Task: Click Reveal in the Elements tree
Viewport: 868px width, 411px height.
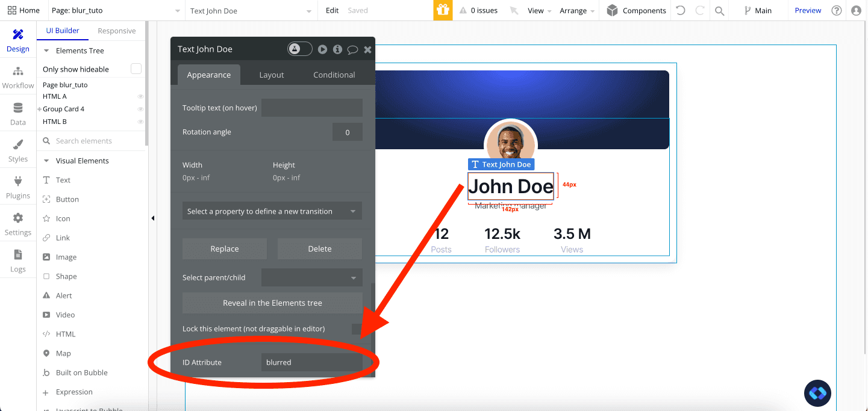Action: pyautogui.click(x=272, y=303)
